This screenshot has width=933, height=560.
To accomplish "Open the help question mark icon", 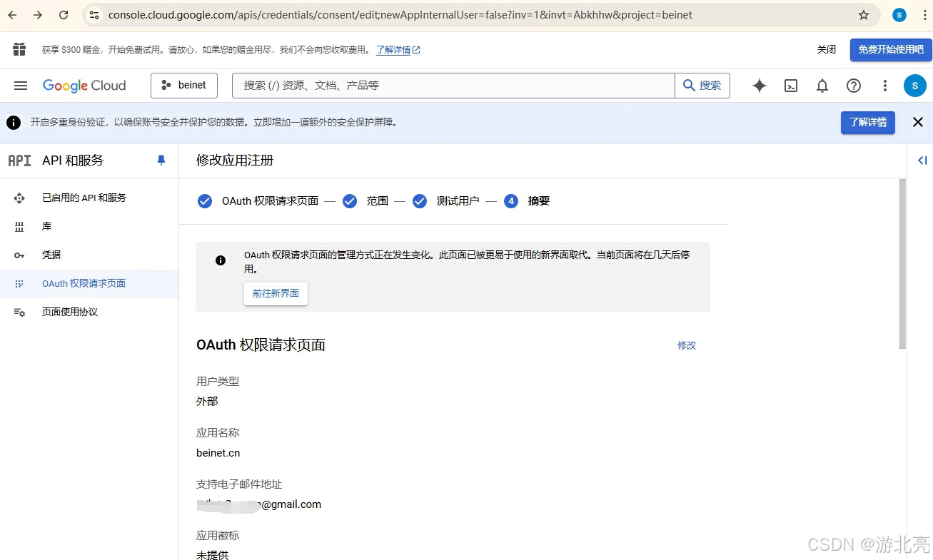I will pyautogui.click(x=854, y=86).
